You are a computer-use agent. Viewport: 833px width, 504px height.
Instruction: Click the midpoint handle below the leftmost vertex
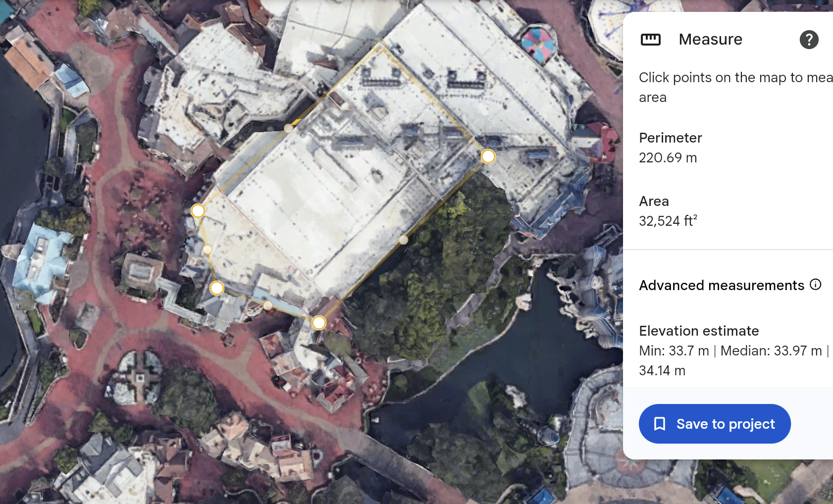pos(208,250)
